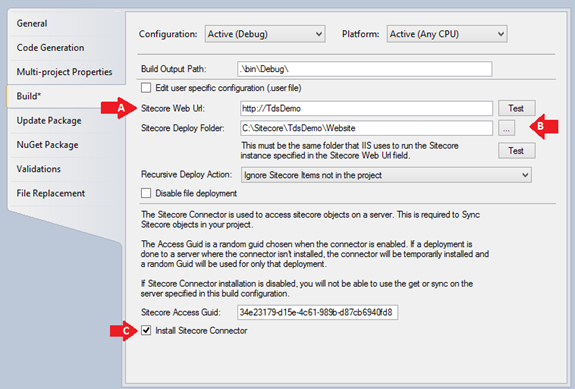Click the 'Build Output Path:' label

(173, 69)
